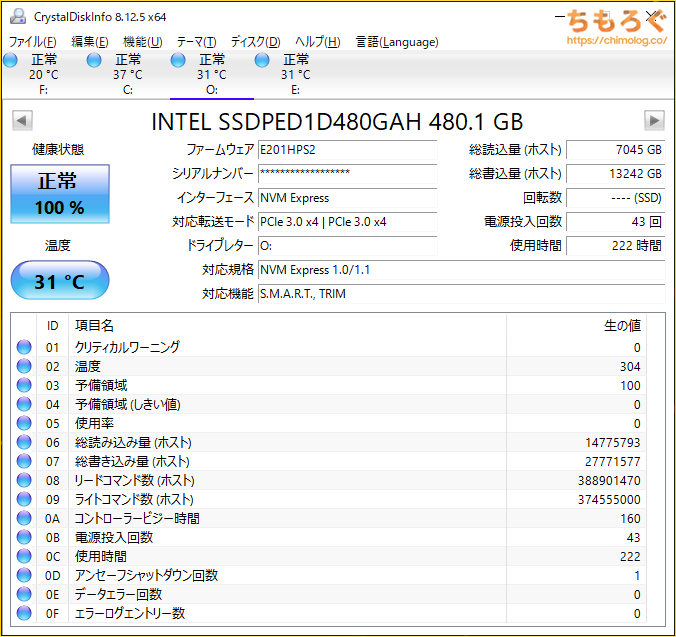The image size is (676, 637).
Task: Go to next disk with right arrow
Action: tap(654, 121)
